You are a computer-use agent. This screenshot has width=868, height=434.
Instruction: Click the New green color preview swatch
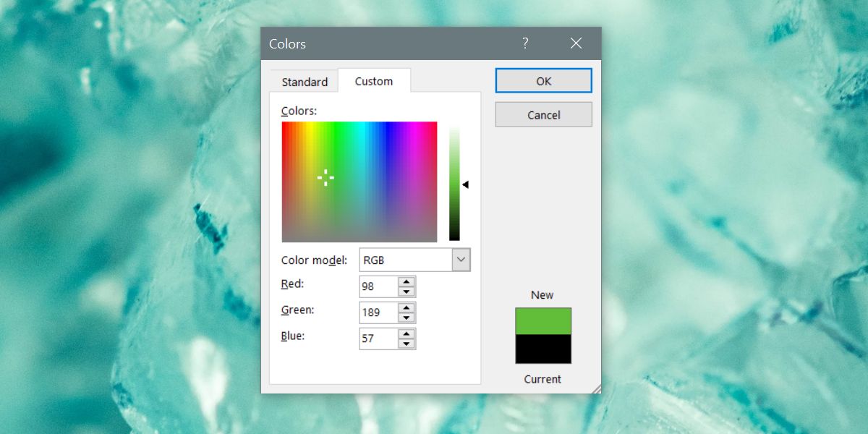click(543, 321)
